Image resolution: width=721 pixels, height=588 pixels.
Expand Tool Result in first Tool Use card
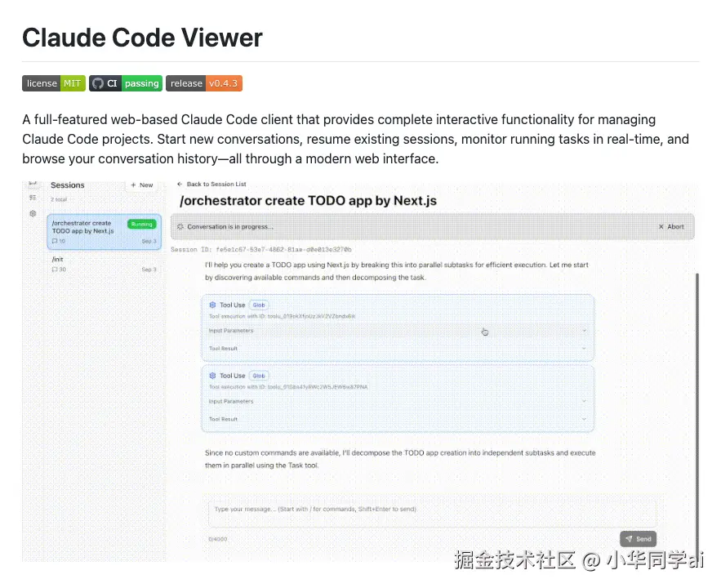[x=398, y=349]
